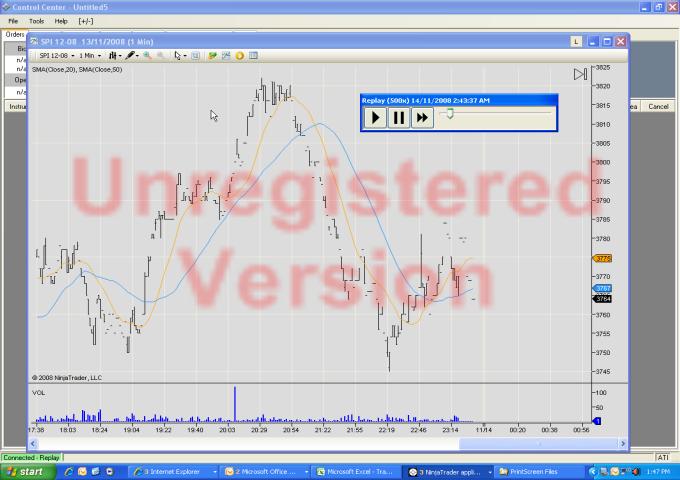680x480 pixels.
Task: Click the blue 3767 price marker
Action: [602, 288]
